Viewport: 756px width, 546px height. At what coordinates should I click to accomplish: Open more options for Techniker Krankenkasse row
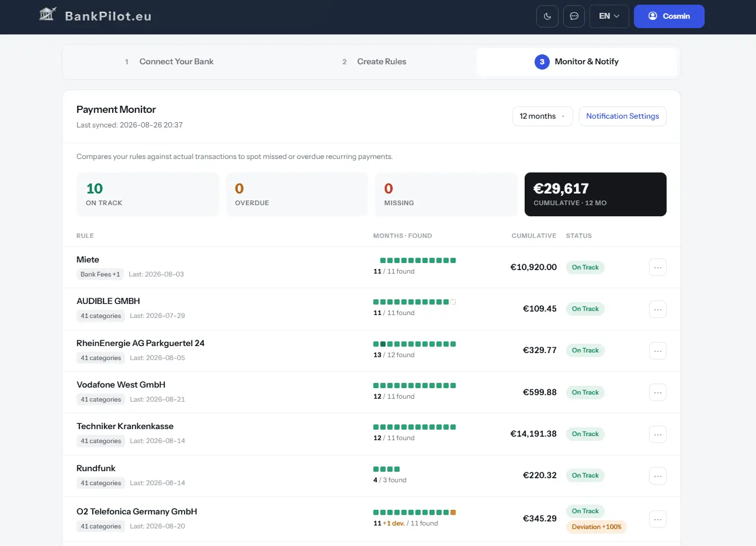(x=658, y=434)
